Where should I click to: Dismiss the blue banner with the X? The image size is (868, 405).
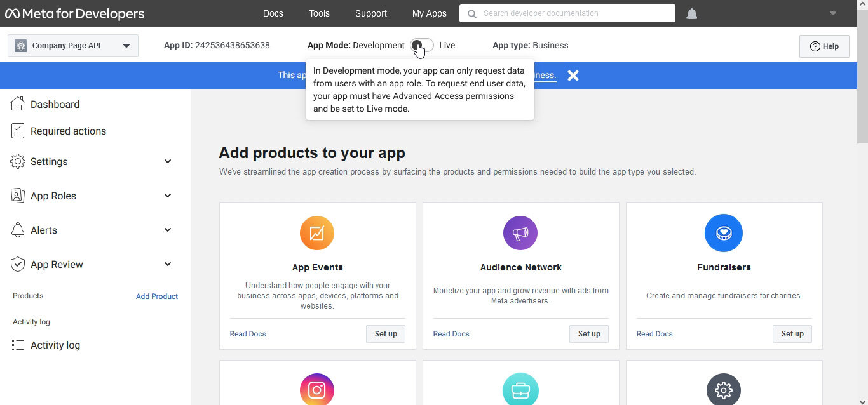click(x=573, y=76)
